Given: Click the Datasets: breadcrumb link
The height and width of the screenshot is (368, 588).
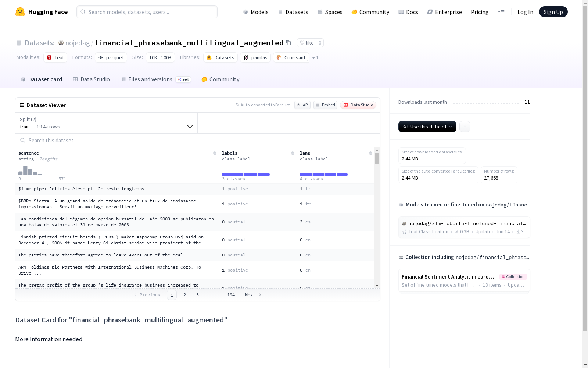Looking at the screenshot, I should click(40, 43).
